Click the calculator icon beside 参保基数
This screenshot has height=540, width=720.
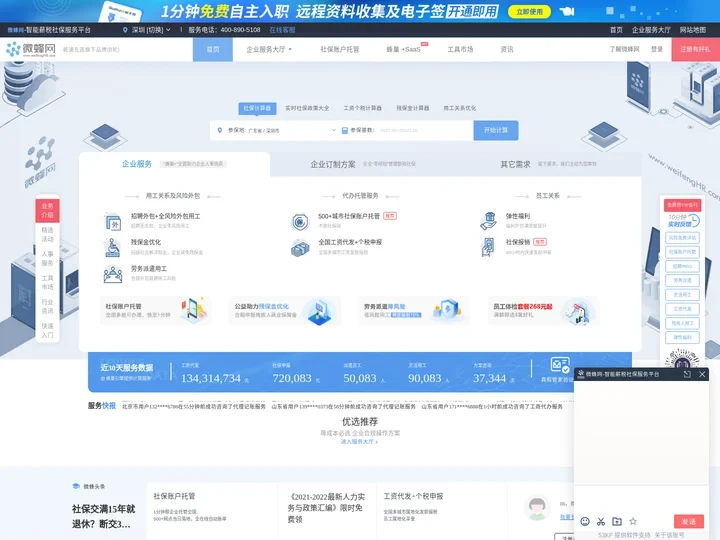[x=345, y=130]
